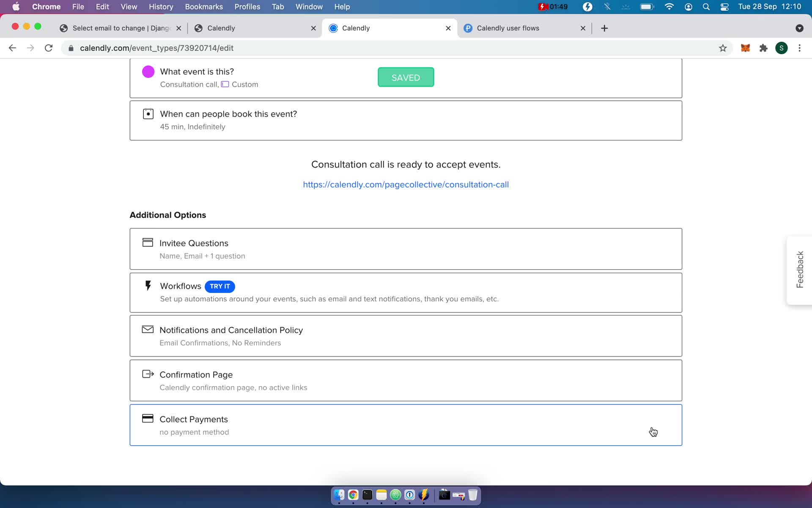Expand the Invitee Questions section
812x508 pixels.
[406, 249]
